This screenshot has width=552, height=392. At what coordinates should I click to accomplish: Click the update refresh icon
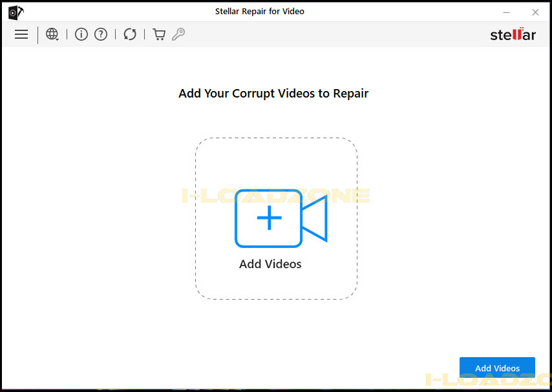pyautogui.click(x=130, y=34)
